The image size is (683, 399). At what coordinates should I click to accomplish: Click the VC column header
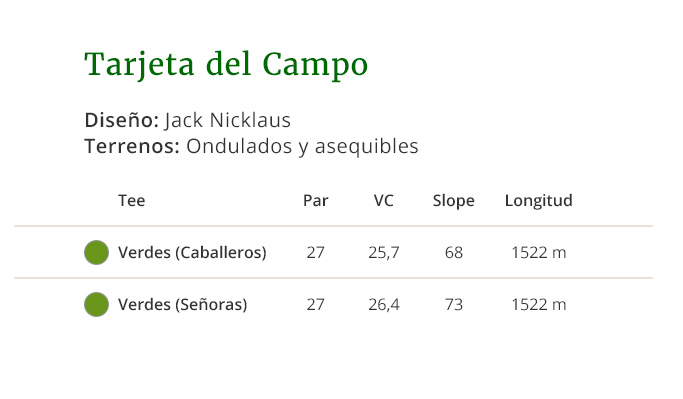(383, 200)
